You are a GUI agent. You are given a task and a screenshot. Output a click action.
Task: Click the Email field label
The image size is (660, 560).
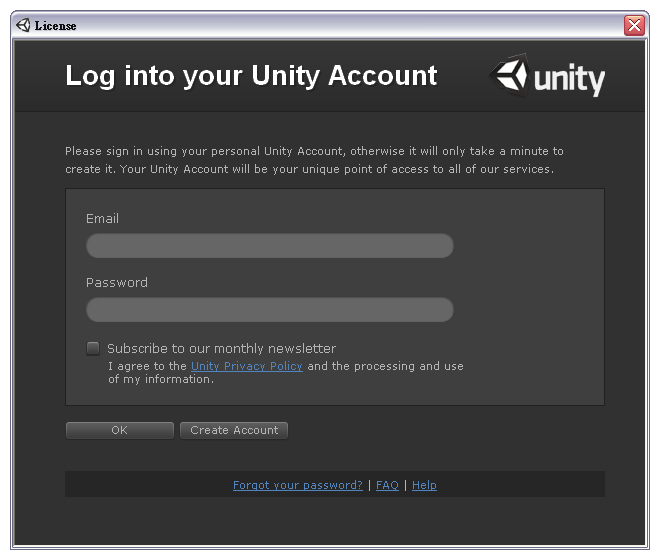coord(102,219)
